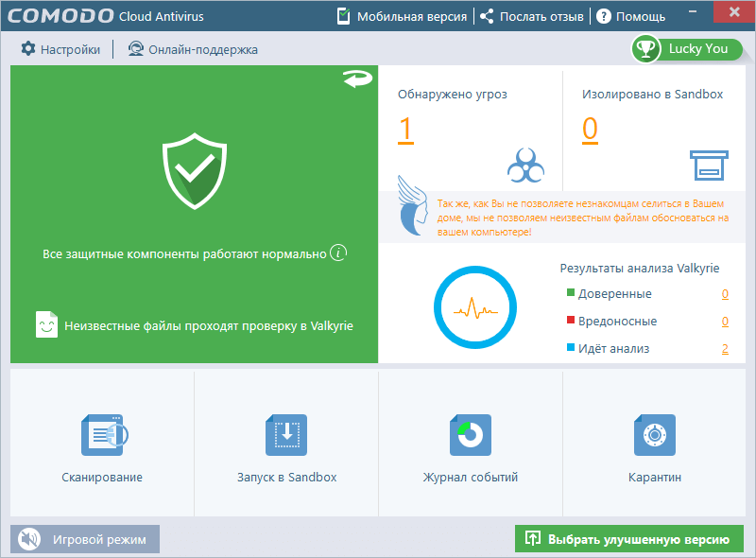756x558 pixels.
Task: Close the Comodo window
Action: point(734,11)
